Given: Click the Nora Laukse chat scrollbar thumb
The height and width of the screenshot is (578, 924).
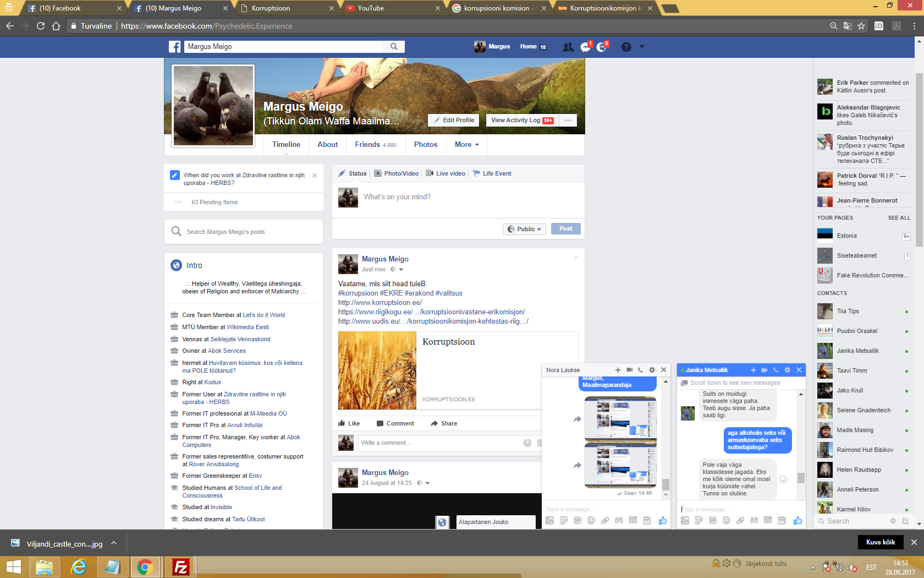Looking at the screenshot, I should (665, 484).
